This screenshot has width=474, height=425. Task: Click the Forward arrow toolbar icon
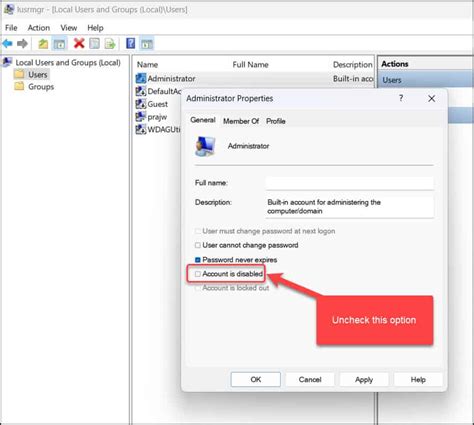(x=22, y=43)
